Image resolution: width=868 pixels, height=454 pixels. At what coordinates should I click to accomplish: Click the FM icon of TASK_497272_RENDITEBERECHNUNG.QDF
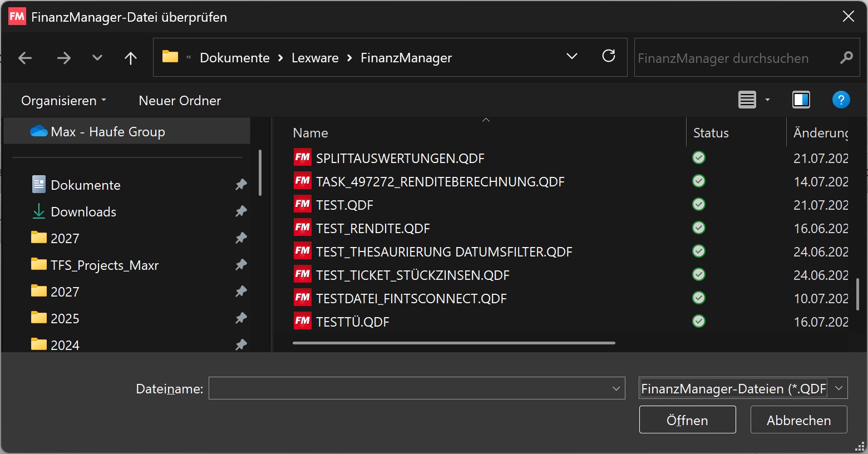click(302, 181)
